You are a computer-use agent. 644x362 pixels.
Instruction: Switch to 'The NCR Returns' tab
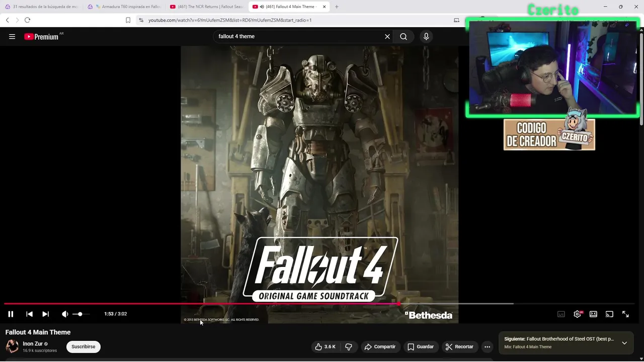(207, 7)
